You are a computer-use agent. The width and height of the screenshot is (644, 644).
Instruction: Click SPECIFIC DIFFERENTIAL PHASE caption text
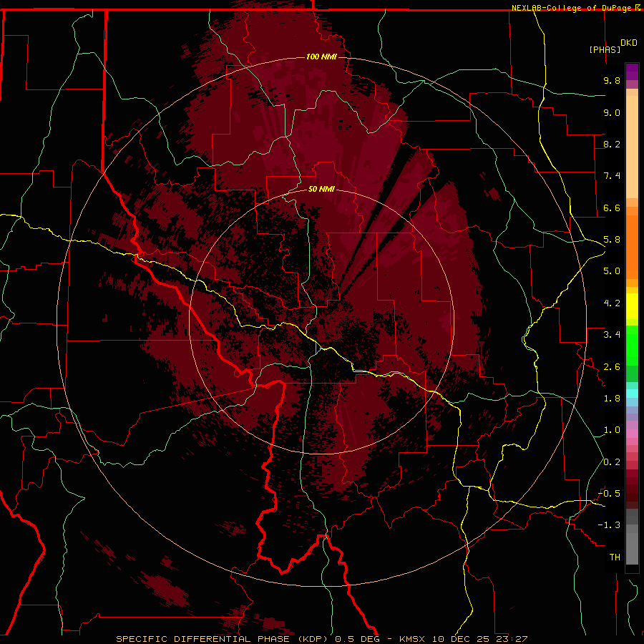(x=203, y=639)
